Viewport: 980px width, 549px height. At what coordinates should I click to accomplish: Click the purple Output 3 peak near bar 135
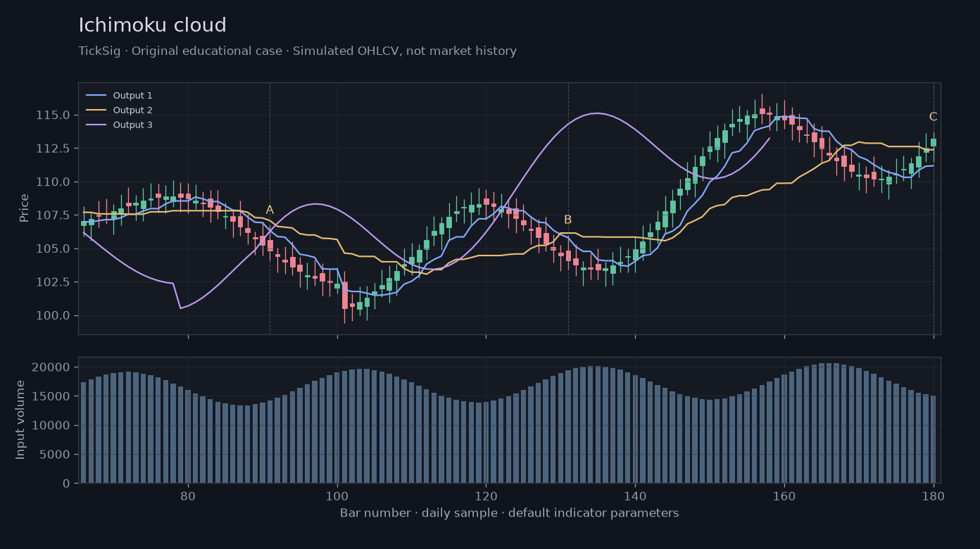[x=597, y=113]
